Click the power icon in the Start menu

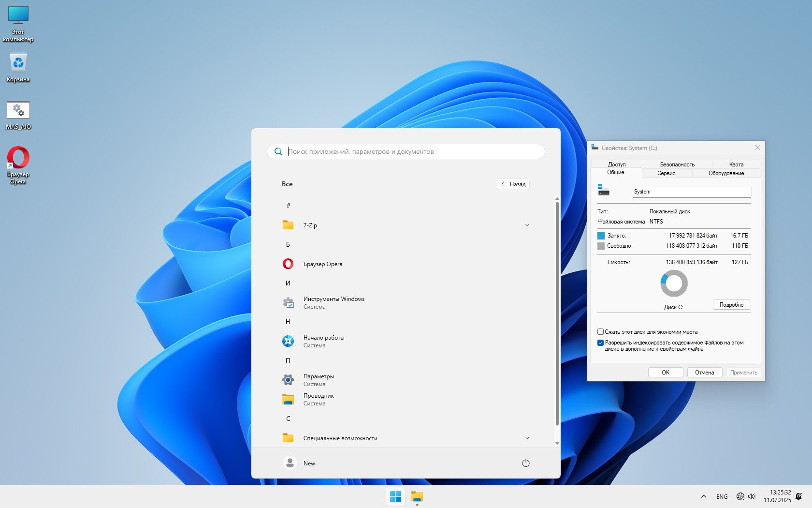(x=525, y=463)
